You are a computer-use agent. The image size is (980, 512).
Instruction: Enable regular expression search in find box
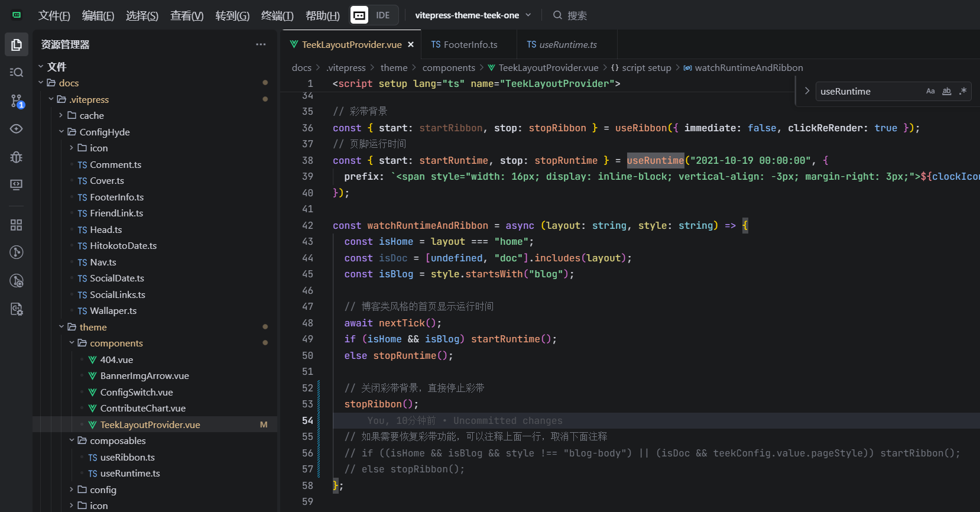click(963, 91)
